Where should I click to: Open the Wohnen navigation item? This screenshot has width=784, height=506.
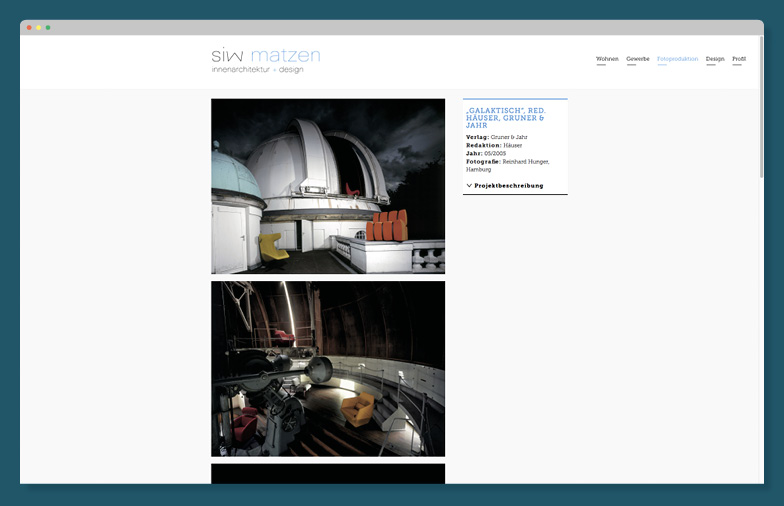(607, 59)
